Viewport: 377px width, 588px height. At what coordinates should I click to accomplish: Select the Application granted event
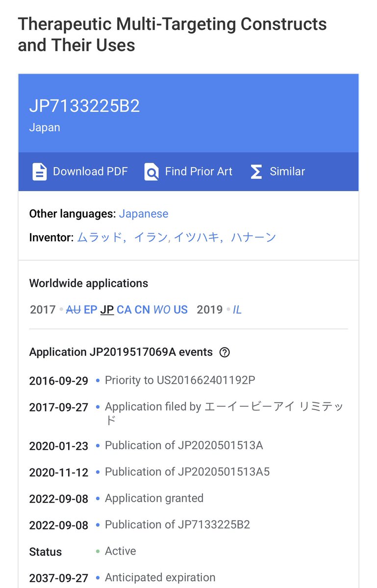[x=154, y=498]
